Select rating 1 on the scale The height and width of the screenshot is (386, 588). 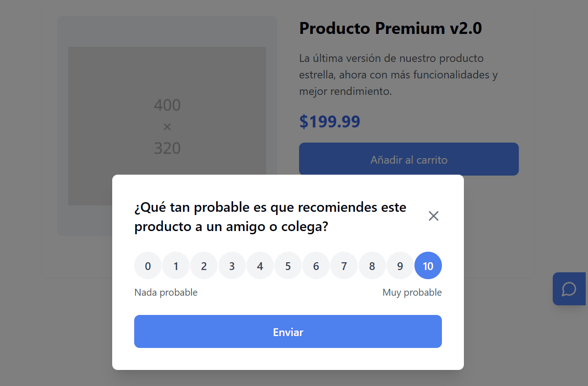click(x=176, y=266)
